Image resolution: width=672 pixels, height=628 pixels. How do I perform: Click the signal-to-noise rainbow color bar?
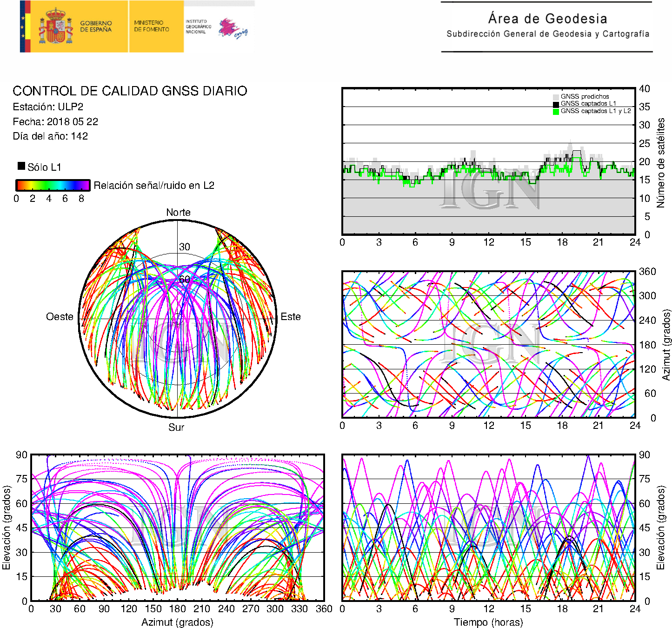[53, 185]
